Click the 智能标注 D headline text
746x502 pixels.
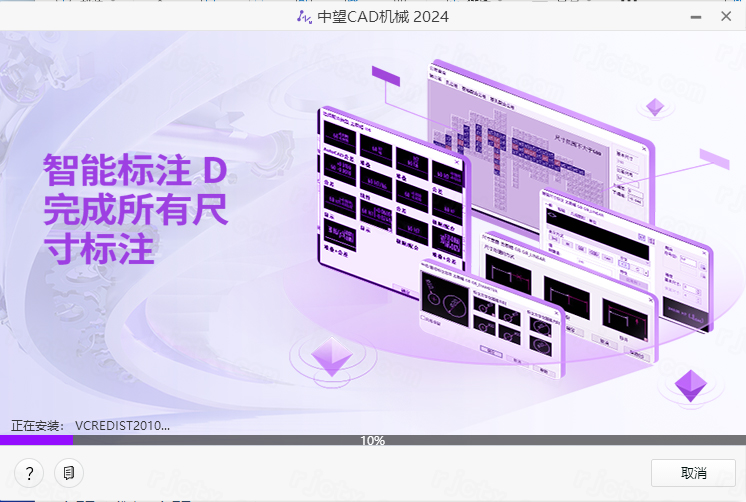135,171
